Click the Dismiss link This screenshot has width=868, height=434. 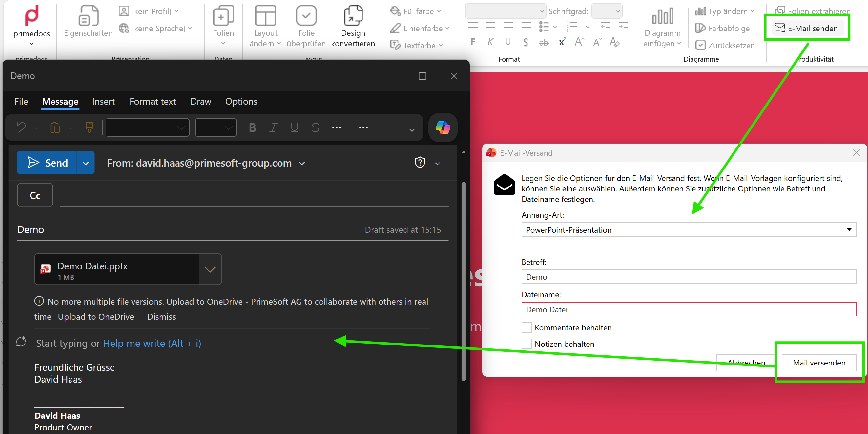(161, 317)
